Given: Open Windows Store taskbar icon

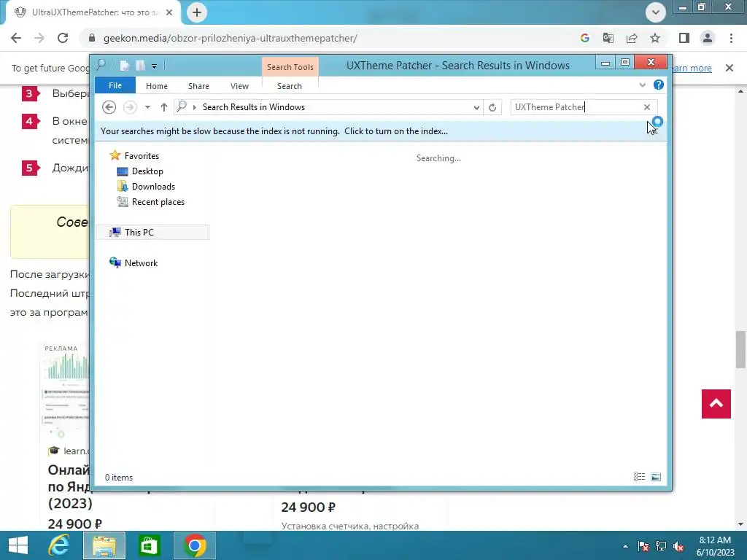Looking at the screenshot, I should [x=149, y=545].
